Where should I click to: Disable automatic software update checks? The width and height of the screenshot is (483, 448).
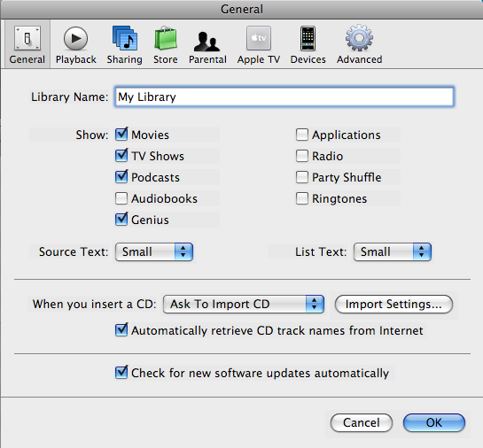121,373
